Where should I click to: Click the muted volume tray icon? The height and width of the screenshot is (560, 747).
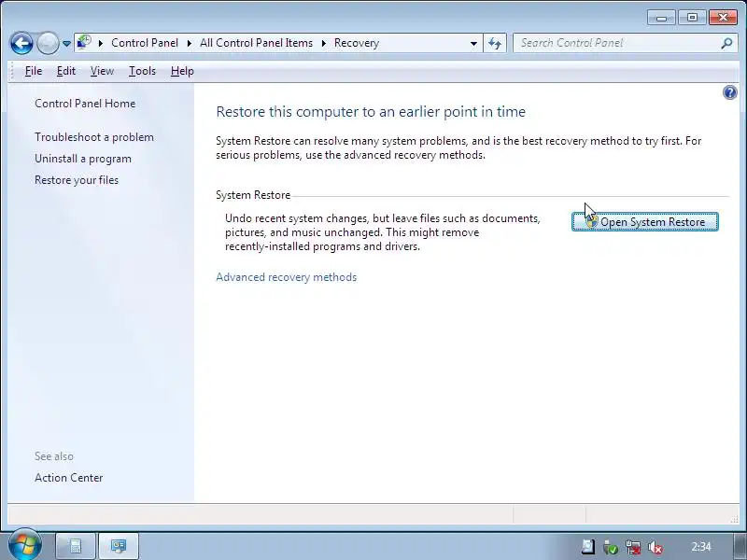(655, 547)
